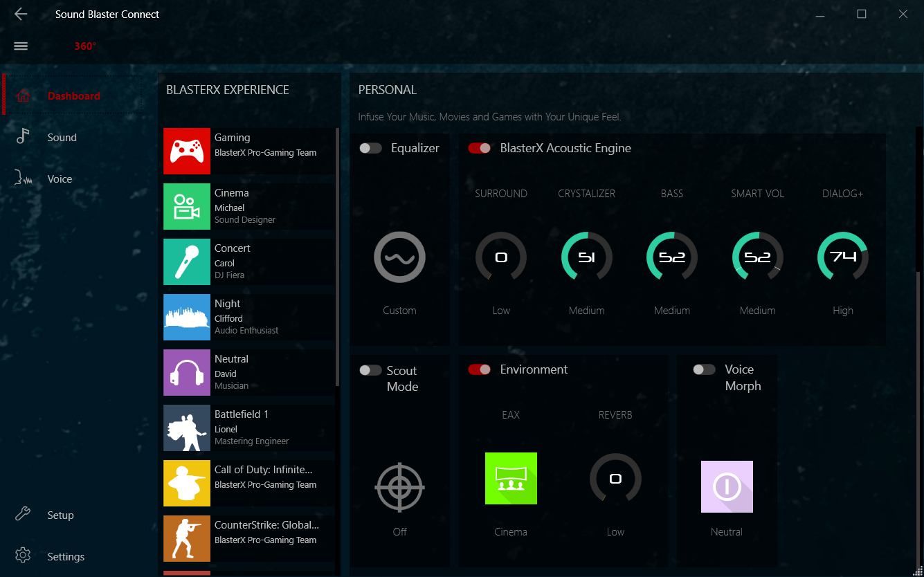Click the Custom equalizer wave icon
924x577 pixels.
point(399,257)
